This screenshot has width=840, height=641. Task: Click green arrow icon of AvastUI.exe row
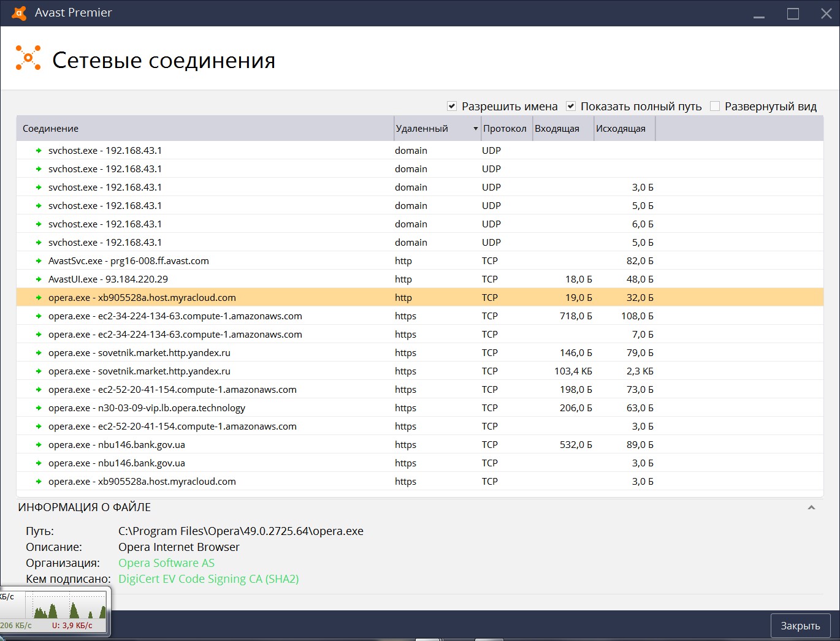pyautogui.click(x=39, y=279)
